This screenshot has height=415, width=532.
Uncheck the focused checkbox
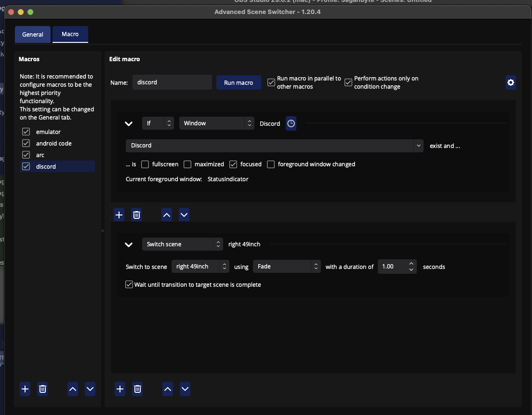point(233,164)
